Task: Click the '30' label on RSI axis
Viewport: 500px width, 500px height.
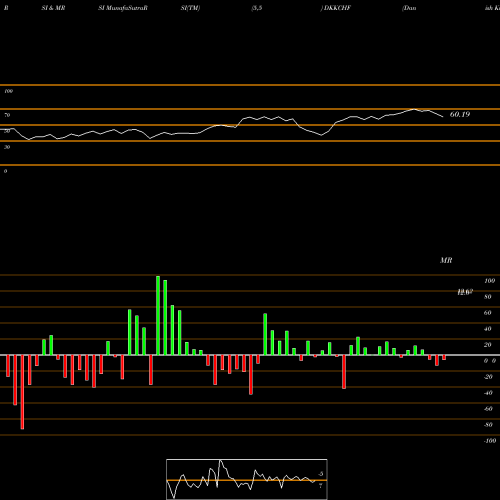Action: pos(7,147)
